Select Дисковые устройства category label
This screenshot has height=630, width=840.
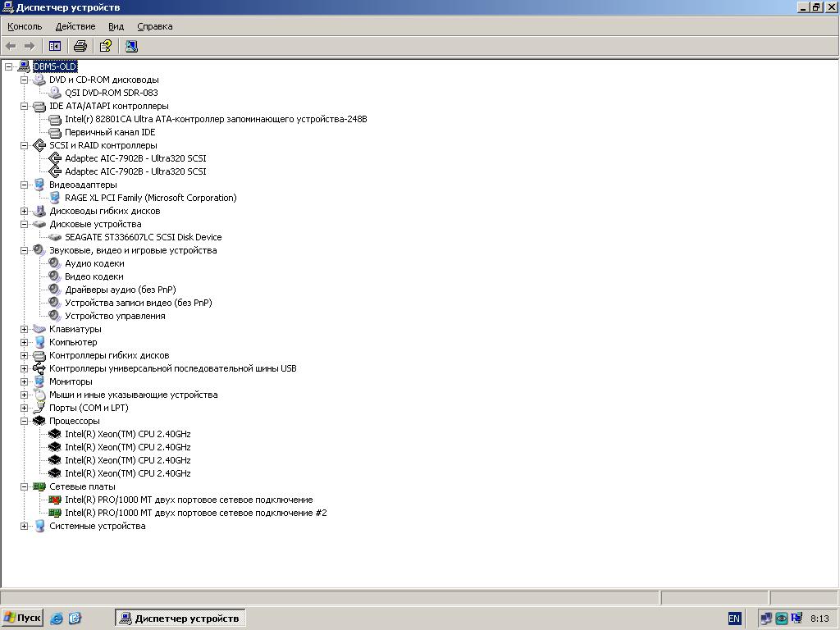[95, 224]
